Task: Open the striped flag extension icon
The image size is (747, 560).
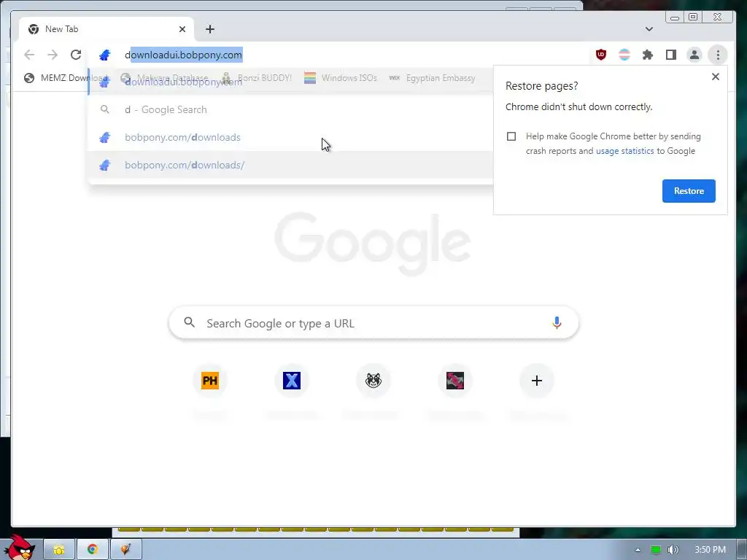Action: pyautogui.click(x=624, y=55)
